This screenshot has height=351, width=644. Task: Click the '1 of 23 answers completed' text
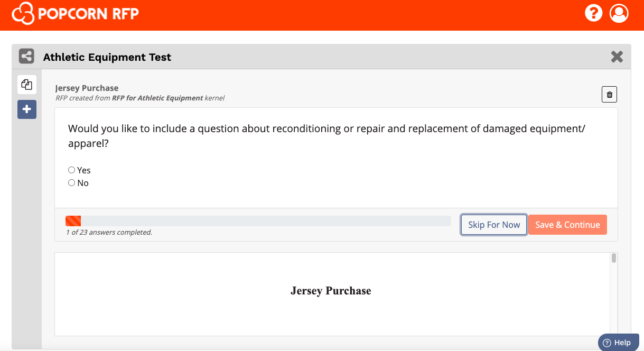click(109, 232)
